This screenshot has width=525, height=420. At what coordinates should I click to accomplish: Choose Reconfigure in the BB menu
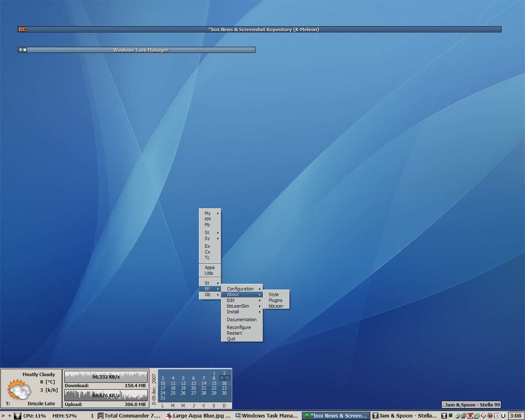click(x=242, y=327)
